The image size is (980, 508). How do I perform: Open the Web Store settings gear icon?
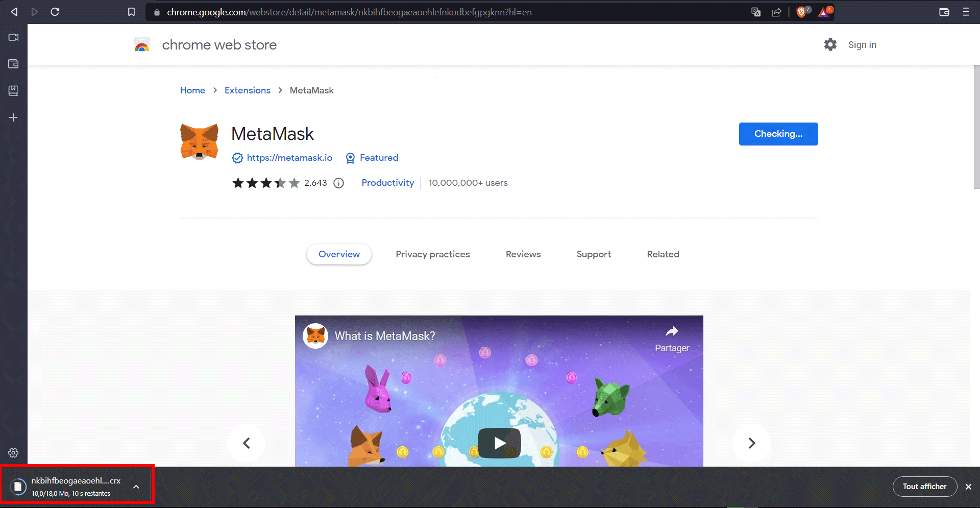click(x=830, y=44)
